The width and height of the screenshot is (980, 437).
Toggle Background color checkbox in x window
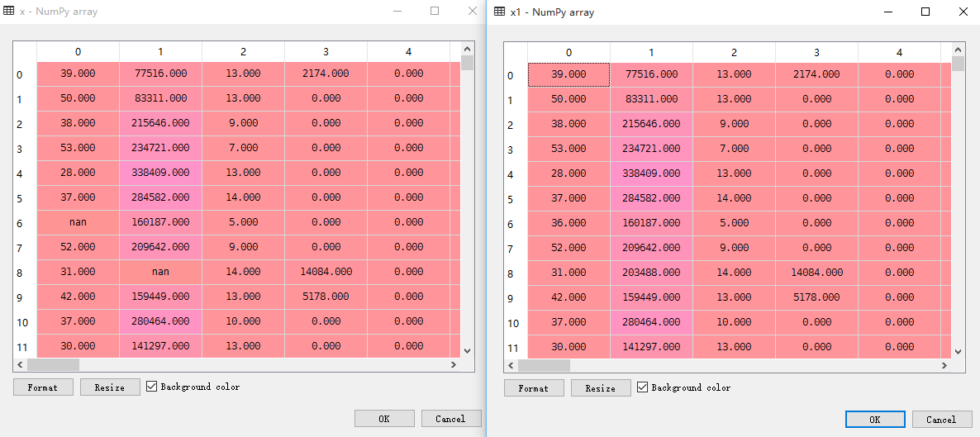(x=151, y=387)
